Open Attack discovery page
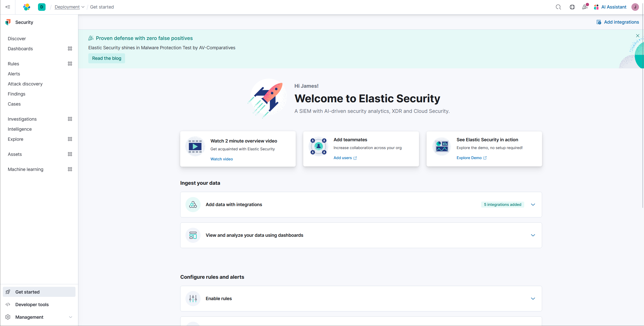The height and width of the screenshot is (326, 644). click(25, 84)
